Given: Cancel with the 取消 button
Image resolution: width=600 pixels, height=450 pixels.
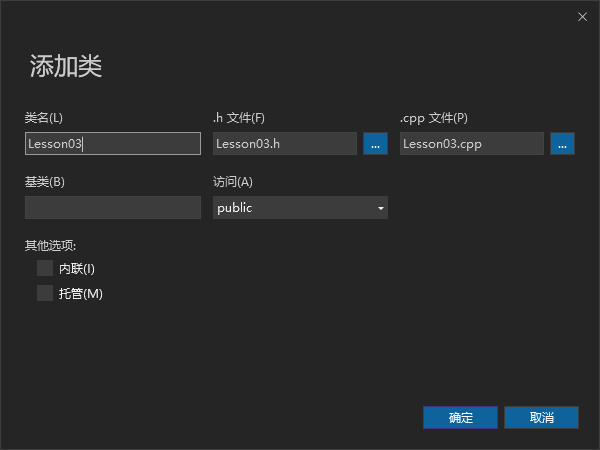Looking at the screenshot, I should (541, 417).
